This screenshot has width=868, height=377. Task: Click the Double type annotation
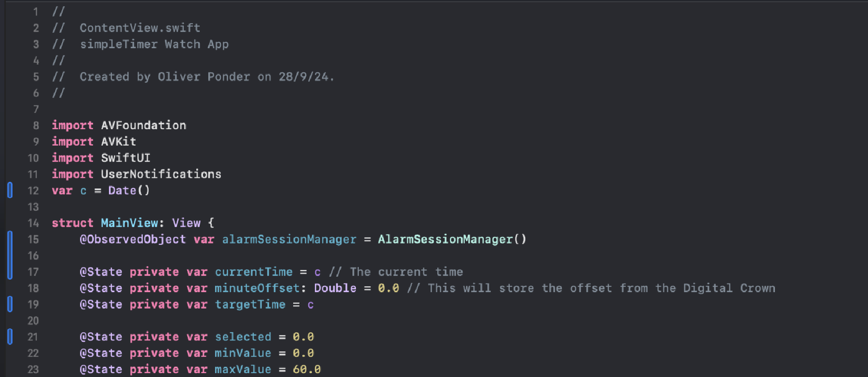click(335, 288)
